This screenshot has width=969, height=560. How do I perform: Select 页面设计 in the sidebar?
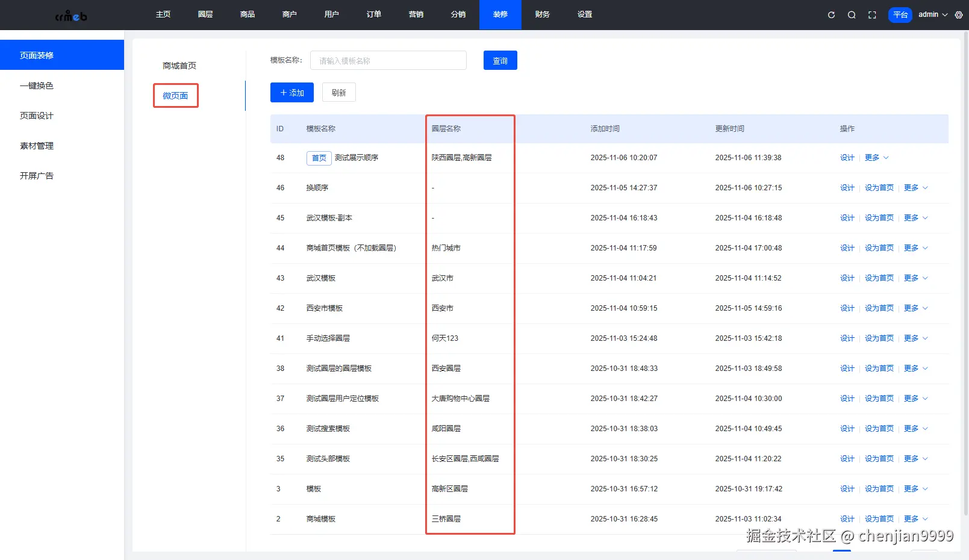(62, 116)
